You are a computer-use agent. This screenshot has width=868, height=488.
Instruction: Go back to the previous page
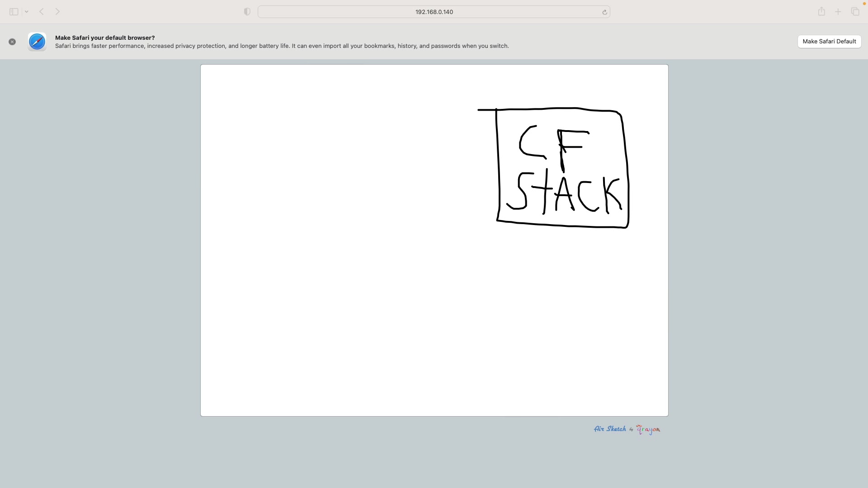click(42, 12)
